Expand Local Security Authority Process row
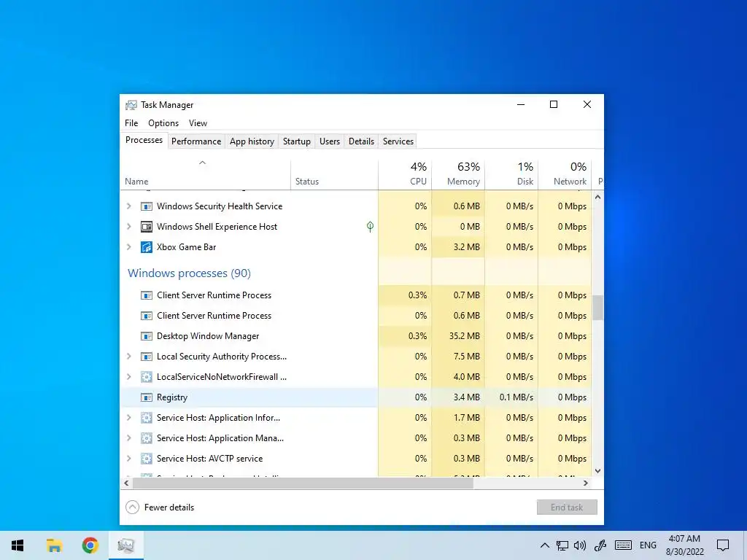 point(128,357)
